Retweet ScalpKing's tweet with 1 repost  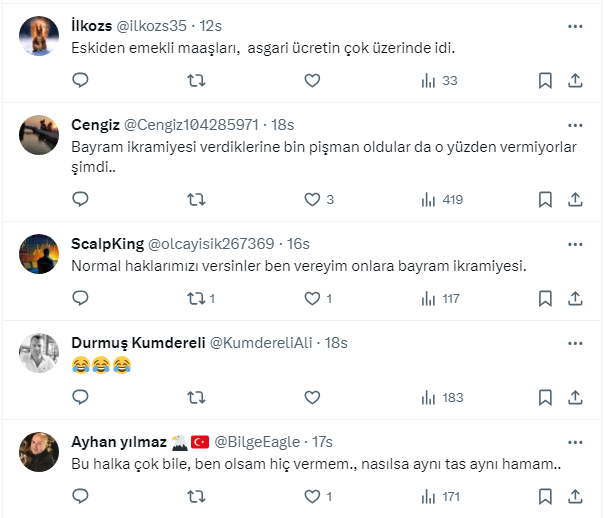click(197, 298)
